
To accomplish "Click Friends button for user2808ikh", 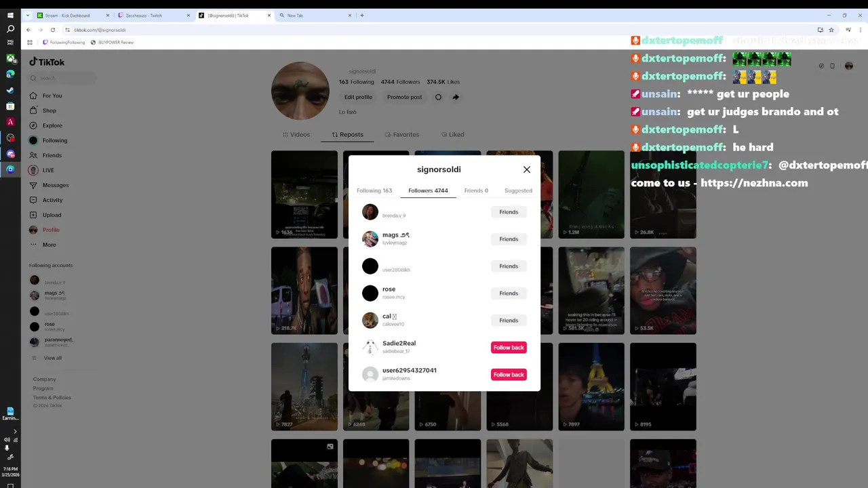I will 509,266.
